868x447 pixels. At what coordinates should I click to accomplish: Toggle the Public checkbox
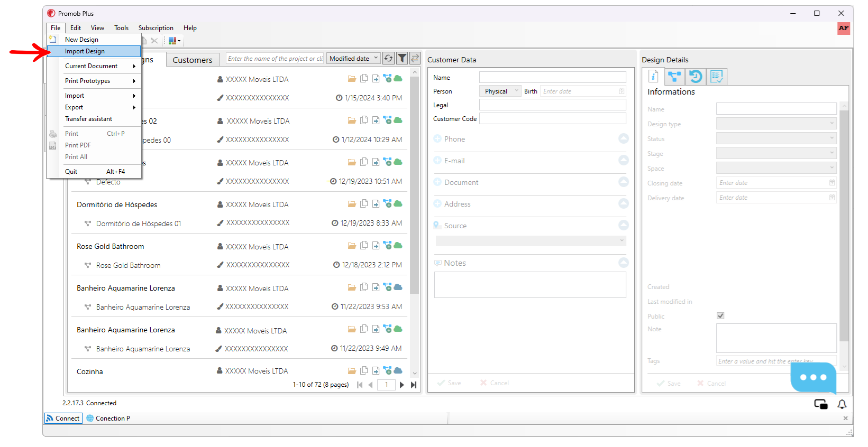tap(720, 316)
